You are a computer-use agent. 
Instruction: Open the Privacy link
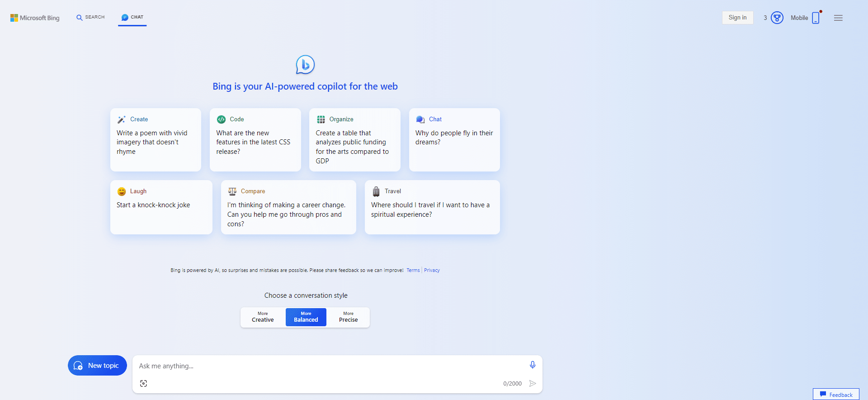[432, 270]
